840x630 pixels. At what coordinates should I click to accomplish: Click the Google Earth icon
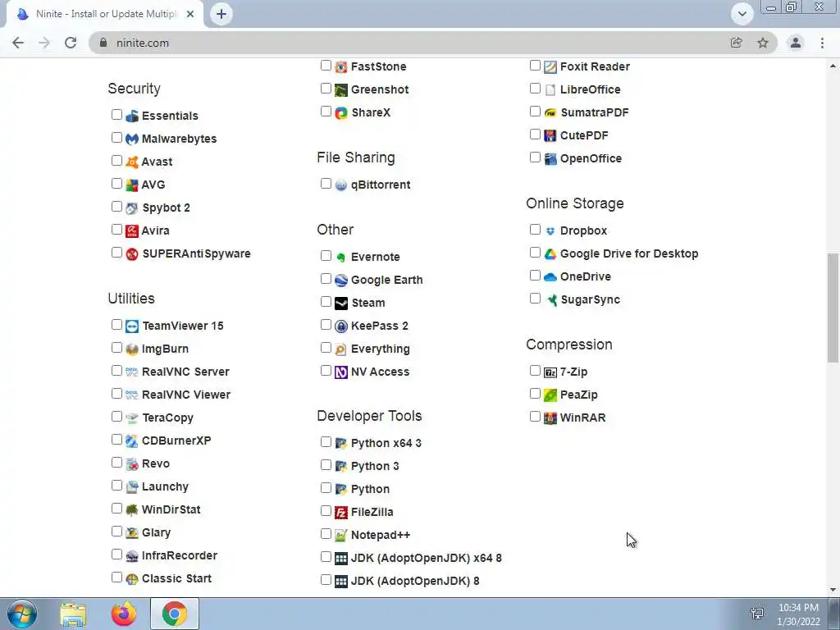pyautogui.click(x=341, y=281)
